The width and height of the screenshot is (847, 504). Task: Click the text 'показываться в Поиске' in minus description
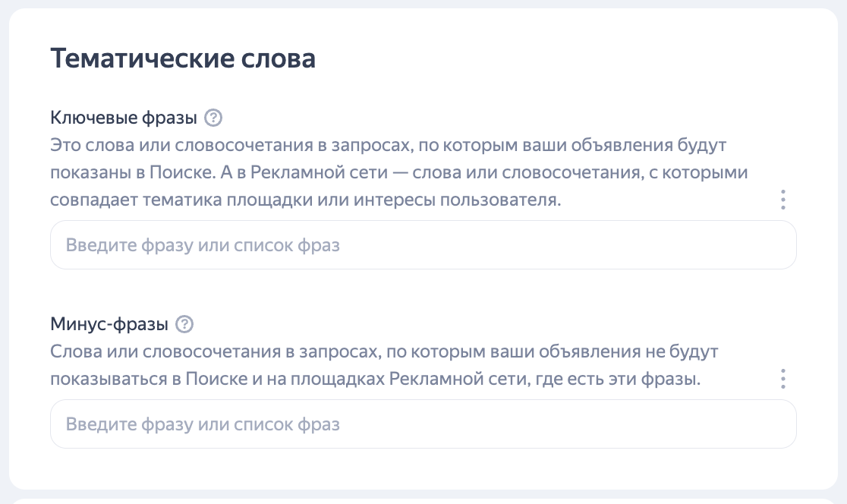149,379
